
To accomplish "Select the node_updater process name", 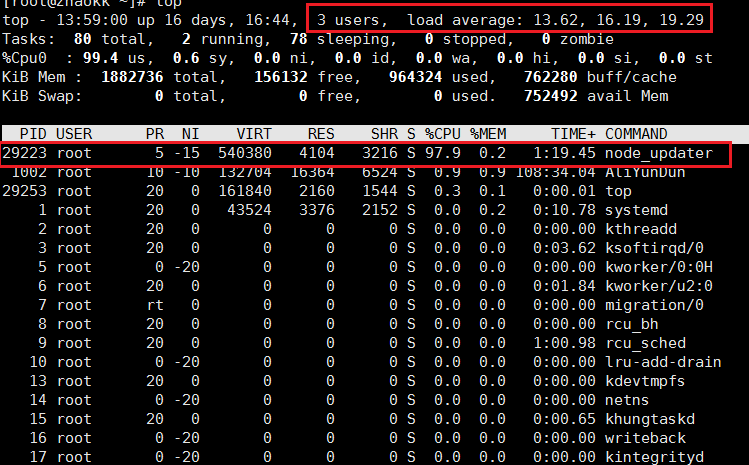I will point(659,153).
